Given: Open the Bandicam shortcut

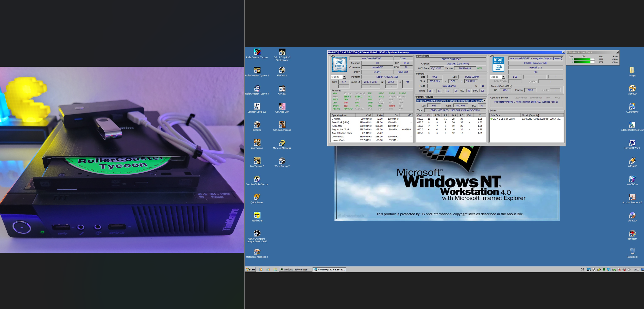Looking at the screenshot, I should click(x=632, y=235).
